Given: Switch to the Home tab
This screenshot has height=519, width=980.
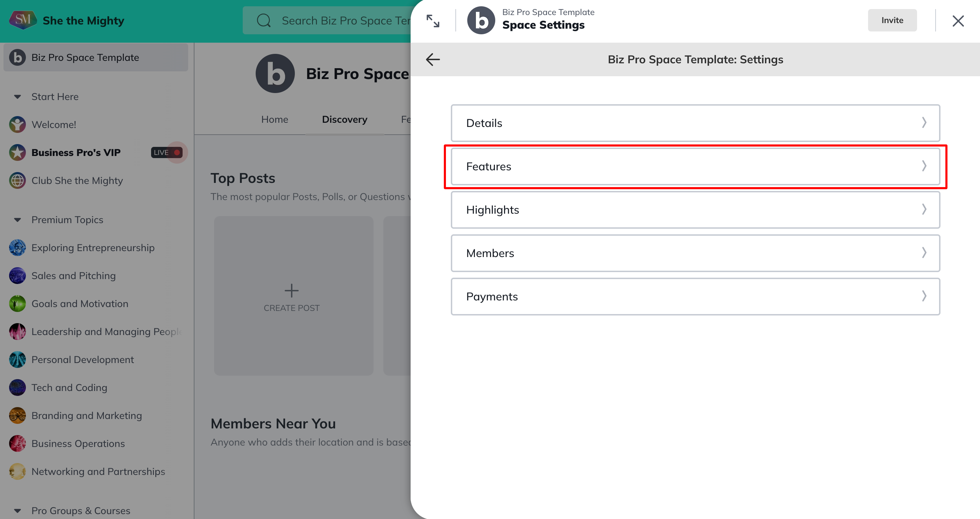Looking at the screenshot, I should 274,120.
